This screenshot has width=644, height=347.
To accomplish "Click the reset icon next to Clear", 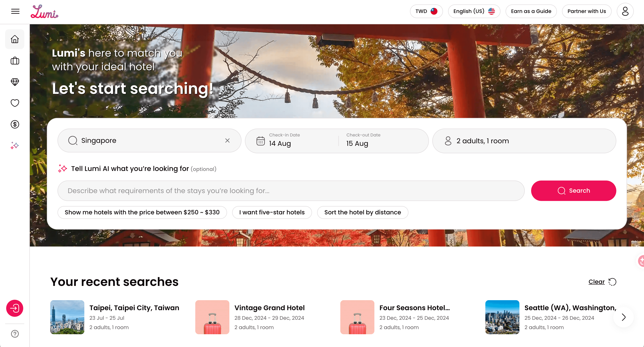I will tap(612, 282).
